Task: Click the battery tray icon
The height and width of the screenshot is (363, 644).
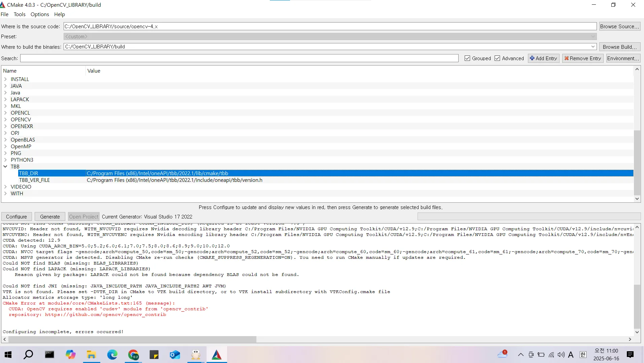Action: [x=541, y=355]
